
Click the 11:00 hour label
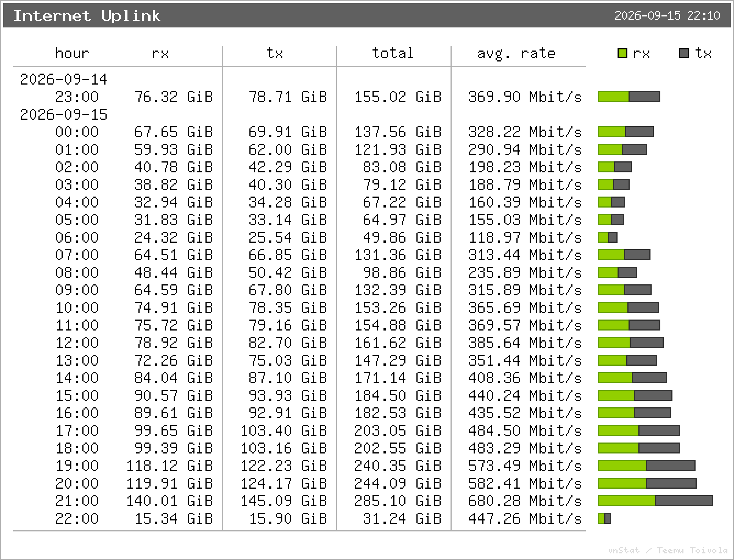[x=77, y=325]
